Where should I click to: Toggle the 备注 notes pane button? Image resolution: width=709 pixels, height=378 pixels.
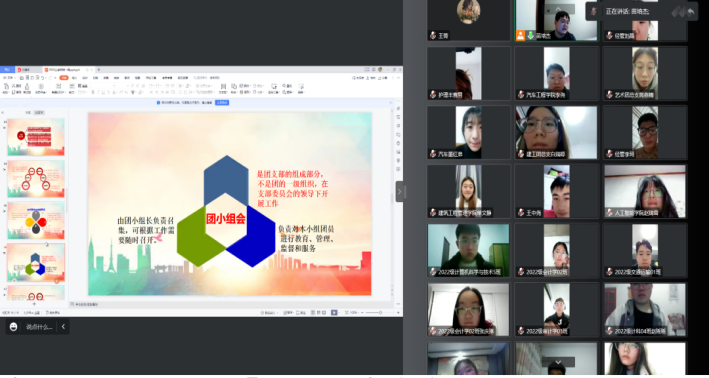(288, 312)
